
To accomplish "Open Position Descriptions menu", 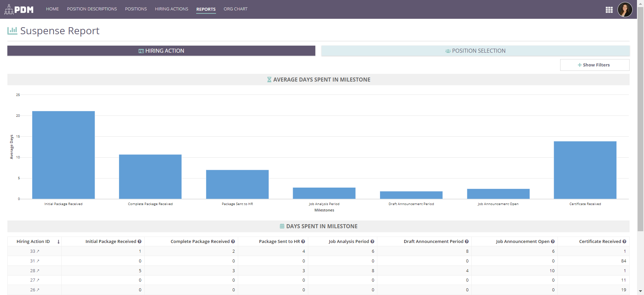I will pos(92,9).
